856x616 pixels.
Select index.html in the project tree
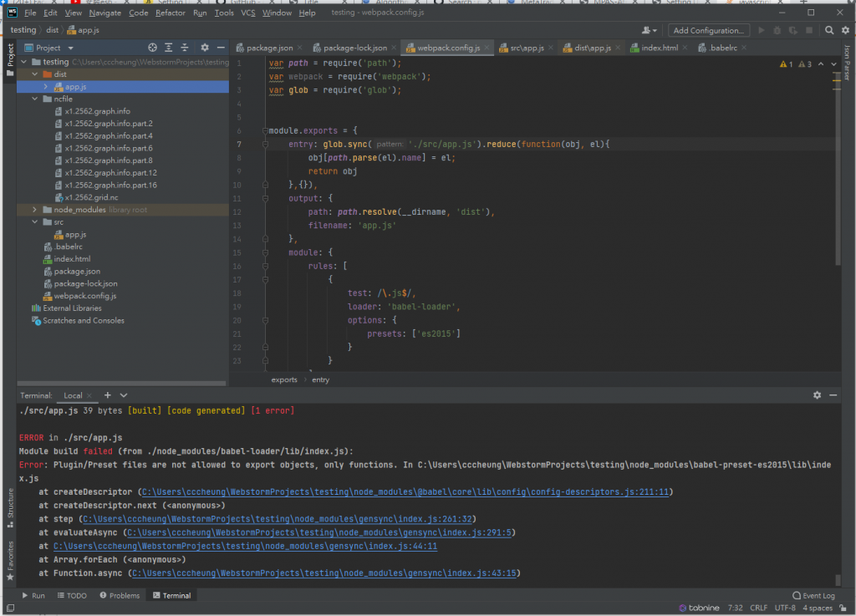click(x=72, y=259)
